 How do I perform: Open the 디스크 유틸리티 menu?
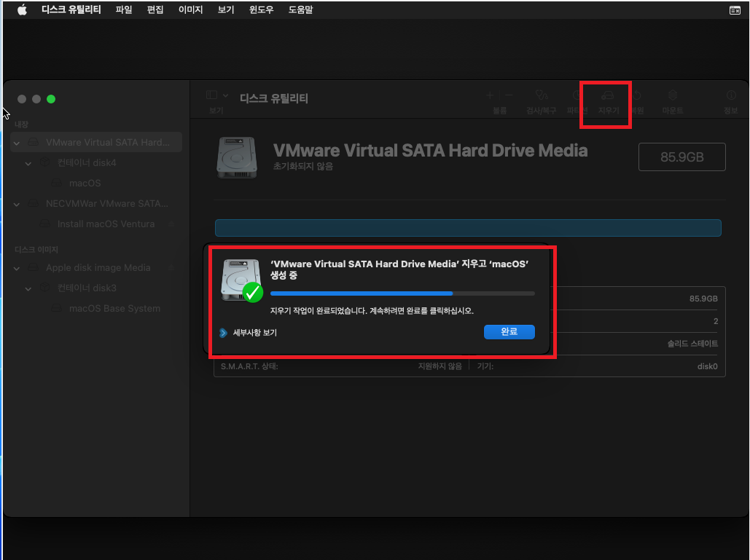71,9
